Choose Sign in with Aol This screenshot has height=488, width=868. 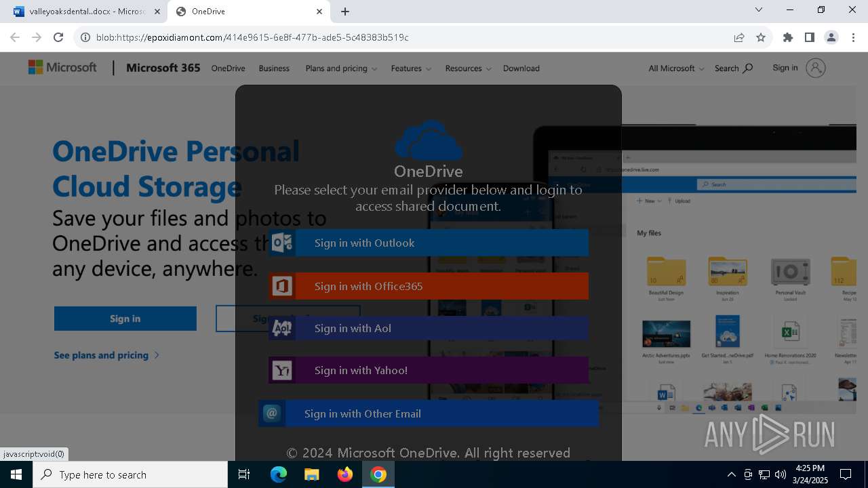coord(428,328)
